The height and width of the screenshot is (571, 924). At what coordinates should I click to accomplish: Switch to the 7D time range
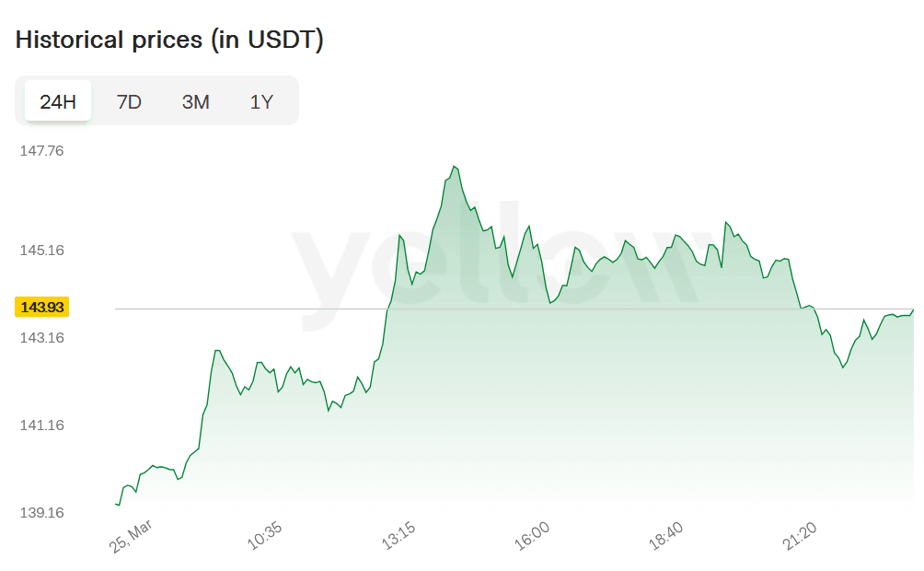(x=129, y=101)
